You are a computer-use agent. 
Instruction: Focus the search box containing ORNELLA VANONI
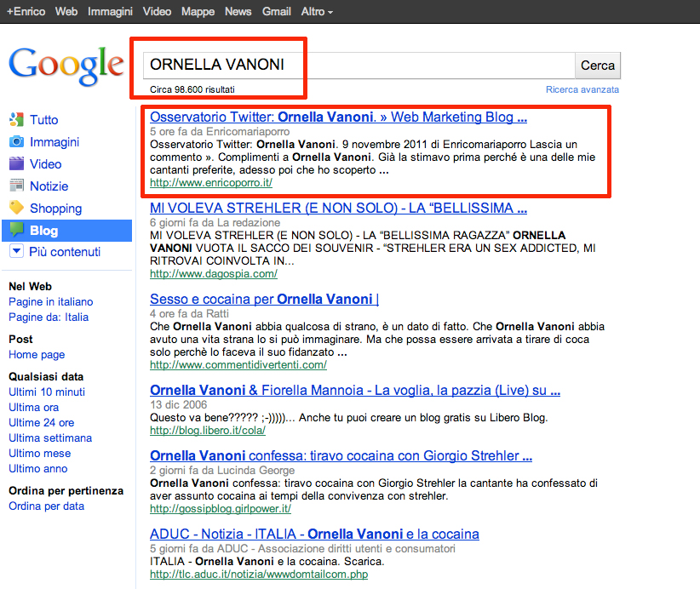click(359, 66)
